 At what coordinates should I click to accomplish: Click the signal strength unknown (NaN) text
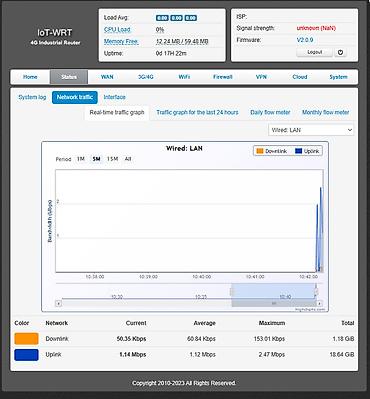[316, 28]
